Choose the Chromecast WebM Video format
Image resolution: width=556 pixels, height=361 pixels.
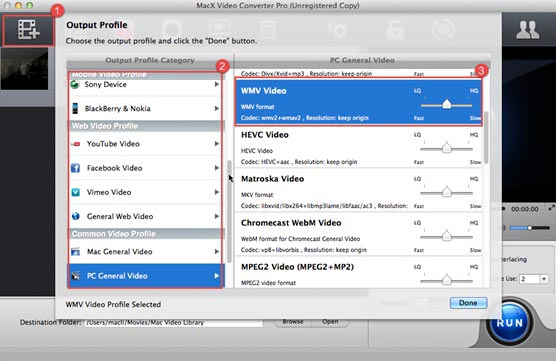point(358,234)
